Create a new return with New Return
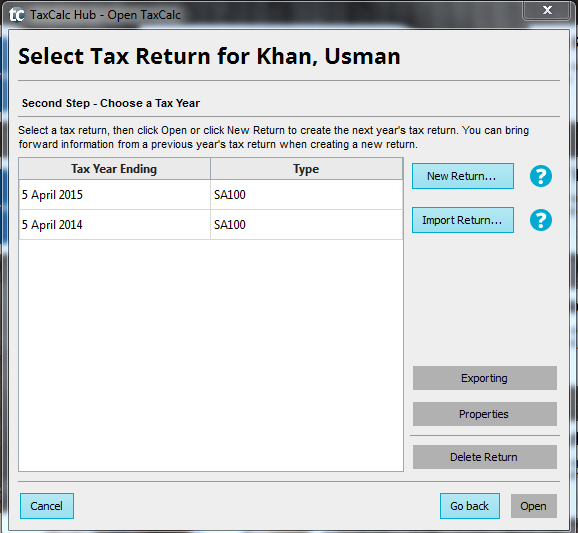This screenshot has width=578, height=533. (x=463, y=176)
